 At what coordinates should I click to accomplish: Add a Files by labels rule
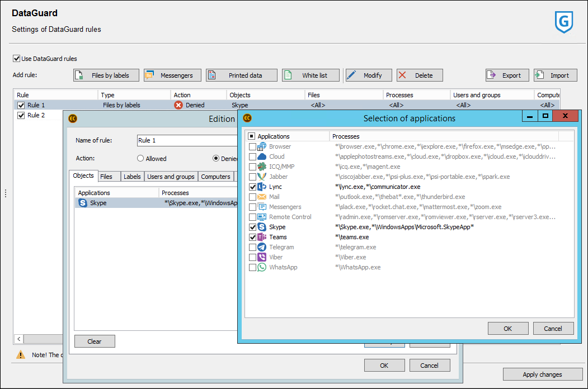(106, 75)
